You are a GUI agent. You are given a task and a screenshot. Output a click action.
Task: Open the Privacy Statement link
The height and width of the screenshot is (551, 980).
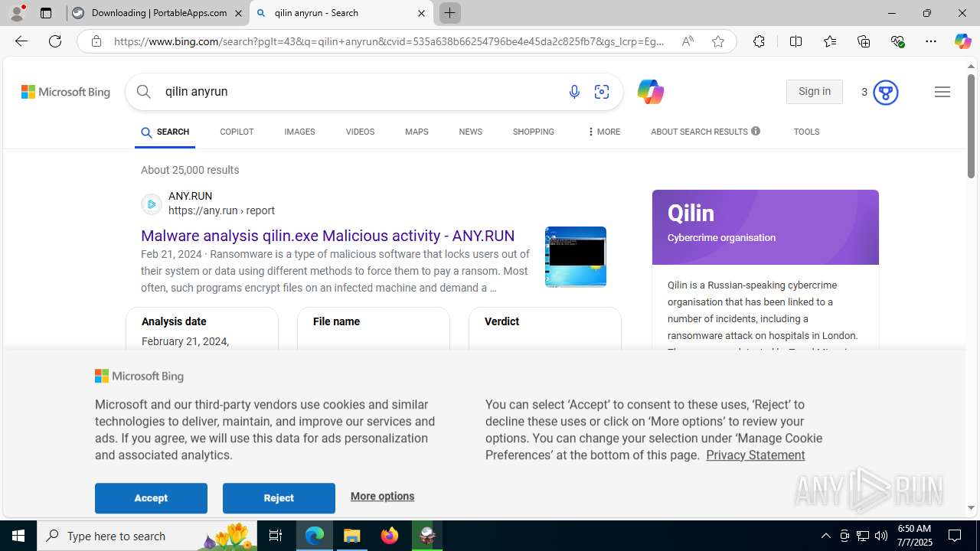(755, 455)
